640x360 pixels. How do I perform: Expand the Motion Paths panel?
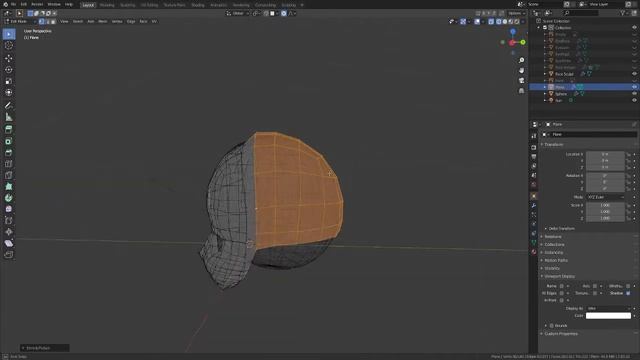[x=556, y=260]
